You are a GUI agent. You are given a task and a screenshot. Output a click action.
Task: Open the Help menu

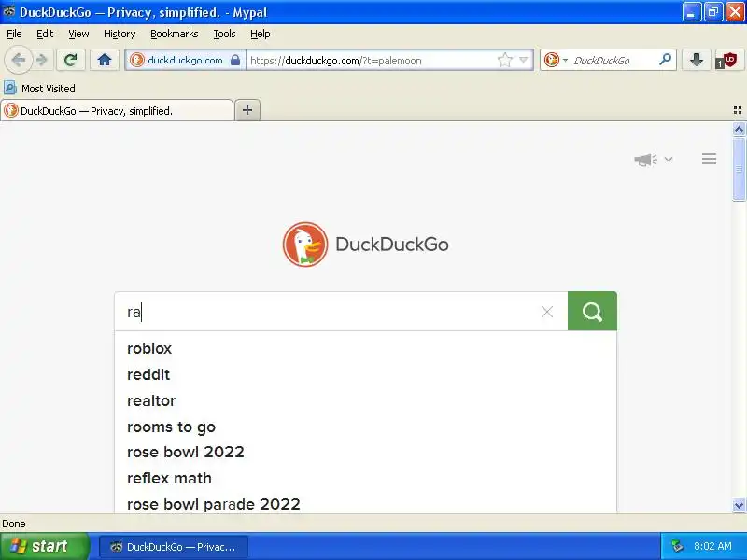(x=261, y=34)
